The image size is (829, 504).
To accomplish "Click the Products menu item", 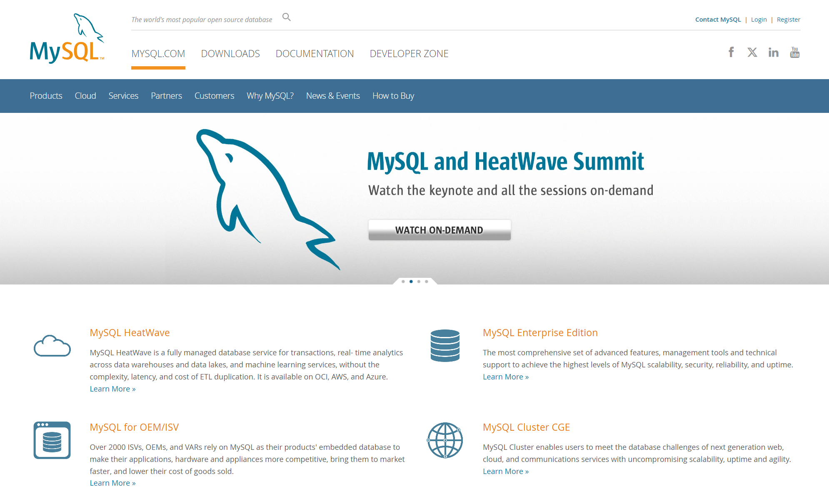I will (45, 95).
